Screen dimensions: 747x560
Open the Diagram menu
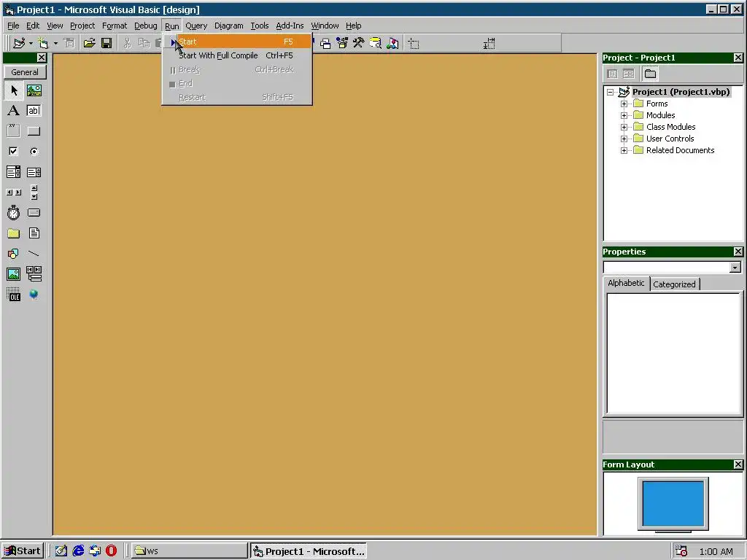click(x=228, y=26)
